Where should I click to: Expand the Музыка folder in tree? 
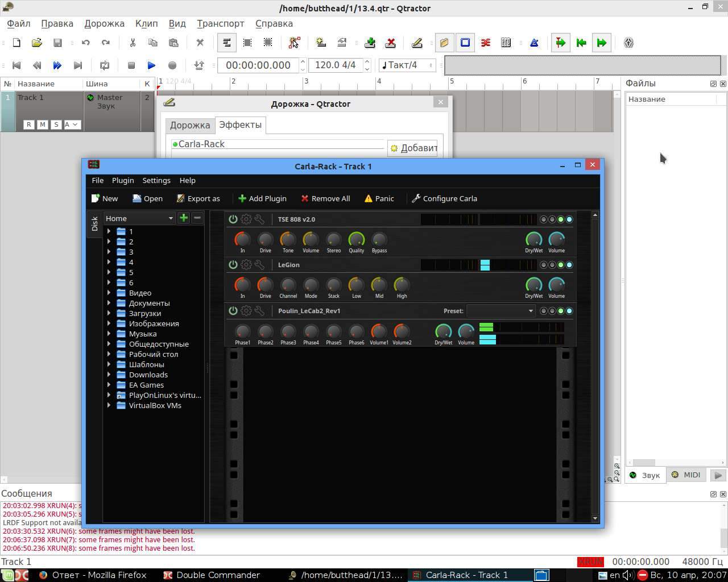tap(109, 334)
